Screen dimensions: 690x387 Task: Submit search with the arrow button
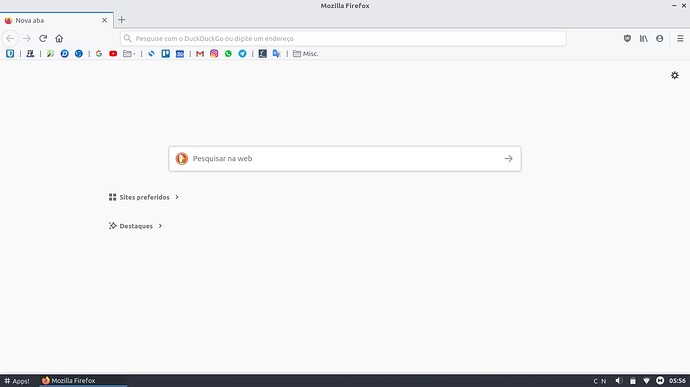[x=509, y=158]
